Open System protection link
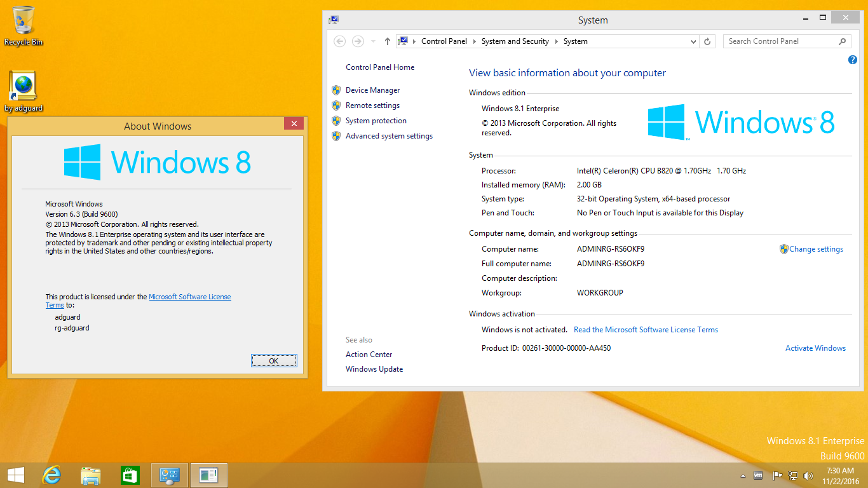The width and height of the screenshot is (868, 488). coord(376,121)
